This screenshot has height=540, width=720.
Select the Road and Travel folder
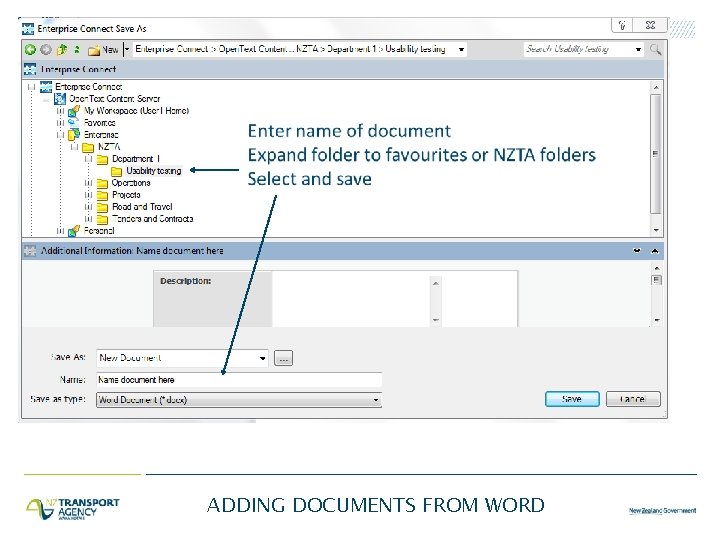coord(142,207)
